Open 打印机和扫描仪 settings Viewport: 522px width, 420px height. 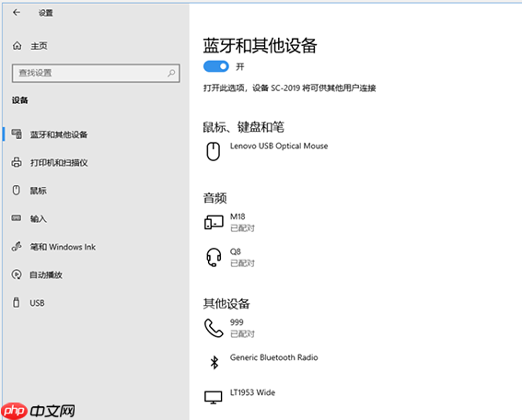click(x=59, y=162)
